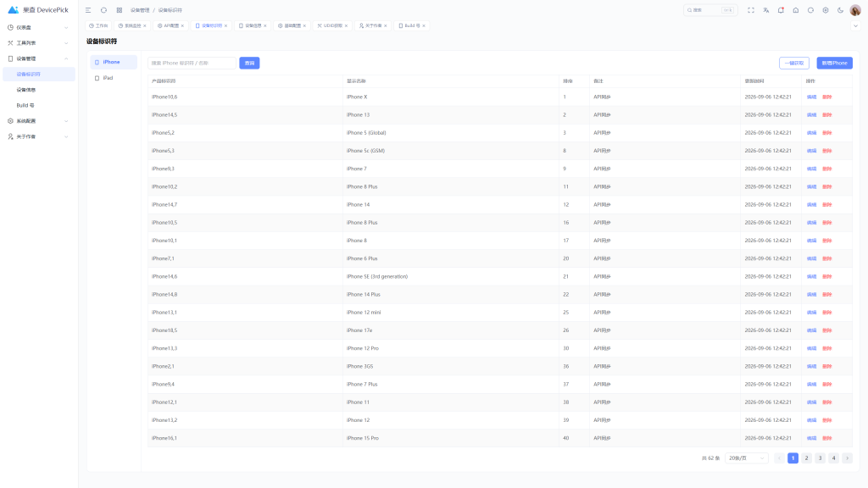868x488 pixels.
Task: Open the language translation icon
Action: point(765,10)
